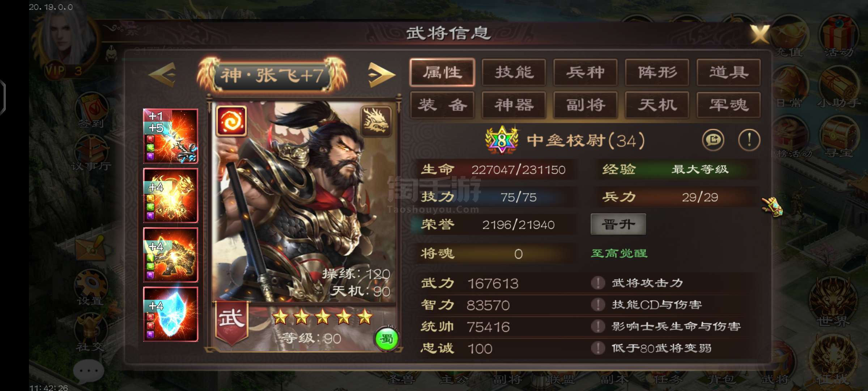Screen dimensions: 868x391
Task: Switch to the 兵种 tab
Action: 585,72
